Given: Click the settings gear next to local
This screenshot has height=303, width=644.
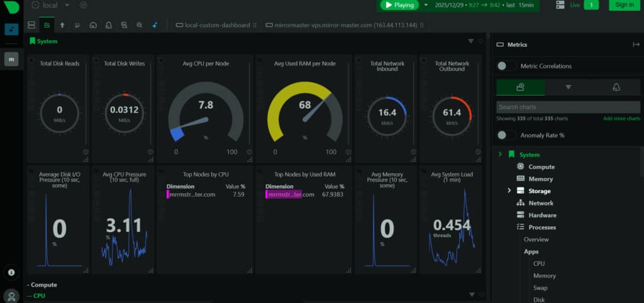Looking at the screenshot, I should [83, 5].
